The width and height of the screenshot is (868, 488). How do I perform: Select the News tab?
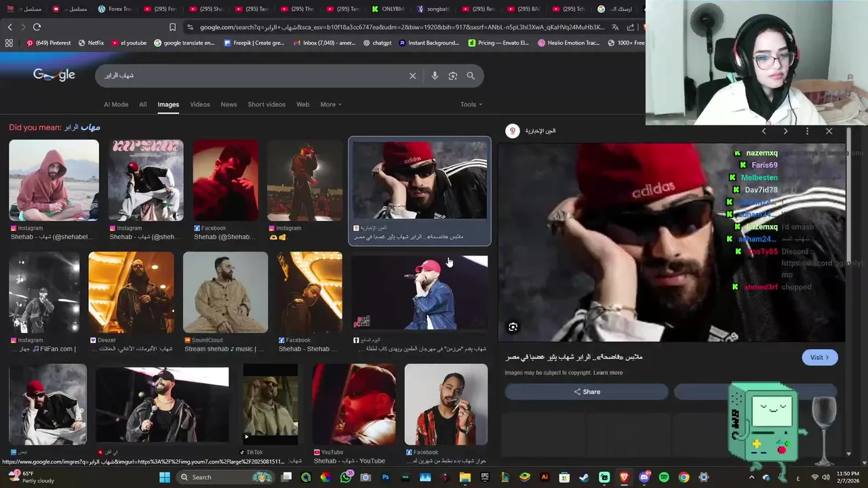[x=229, y=104]
